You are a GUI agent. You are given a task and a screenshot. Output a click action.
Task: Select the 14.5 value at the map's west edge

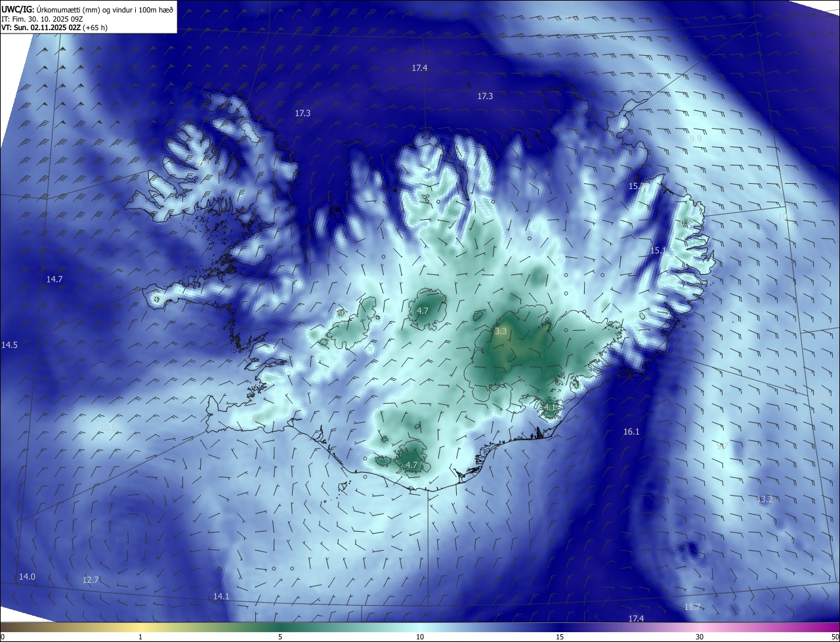point(10,345)
